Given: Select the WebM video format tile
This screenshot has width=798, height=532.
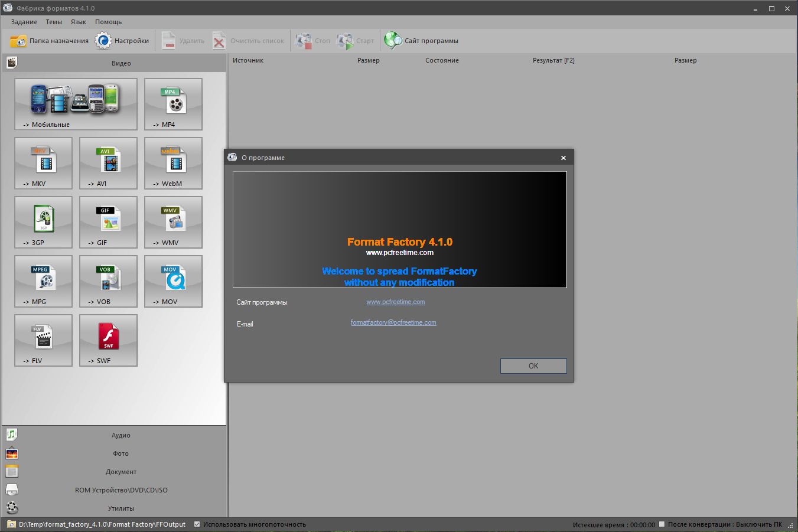Looking at the screenshot, I should coord(173,163).
